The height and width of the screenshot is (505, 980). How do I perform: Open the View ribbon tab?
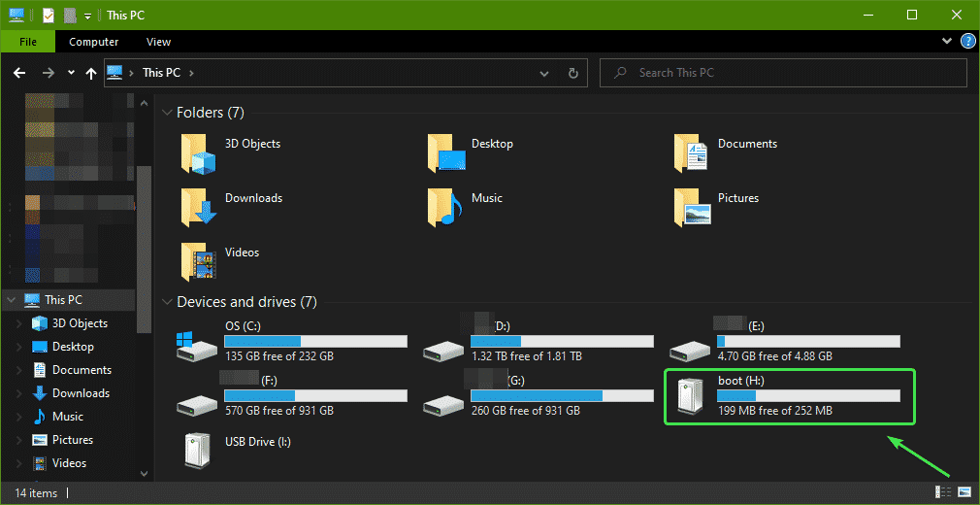tap(158, 42)
